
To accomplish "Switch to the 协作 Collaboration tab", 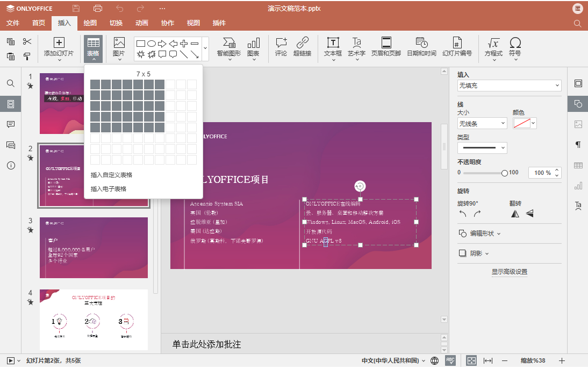I will [168, 23].
